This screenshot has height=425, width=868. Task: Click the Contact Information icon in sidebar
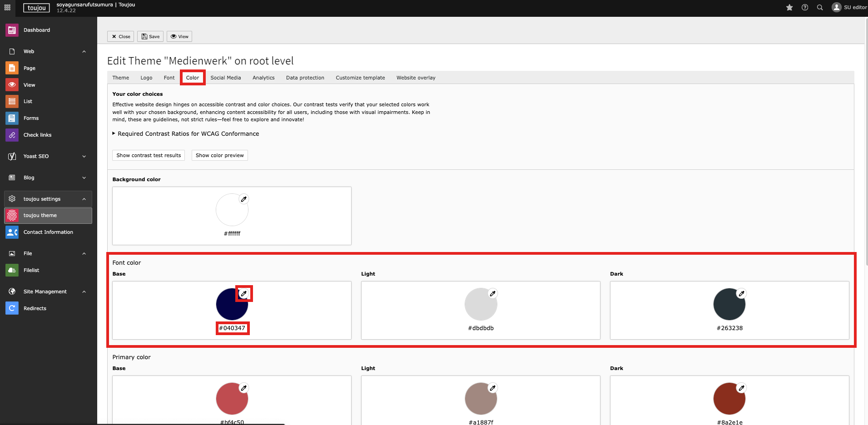12,232
